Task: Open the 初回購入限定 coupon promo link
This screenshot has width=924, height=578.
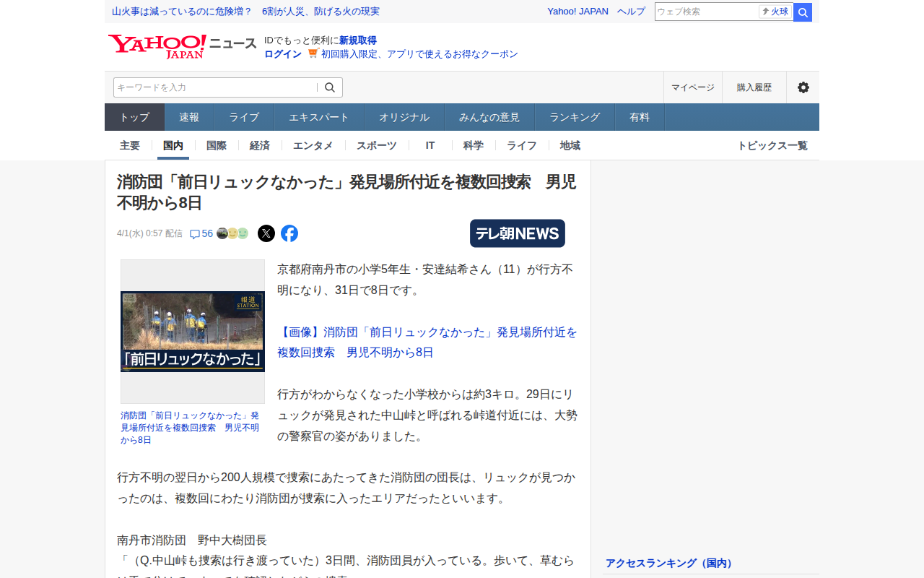Action: pos(419,54)
